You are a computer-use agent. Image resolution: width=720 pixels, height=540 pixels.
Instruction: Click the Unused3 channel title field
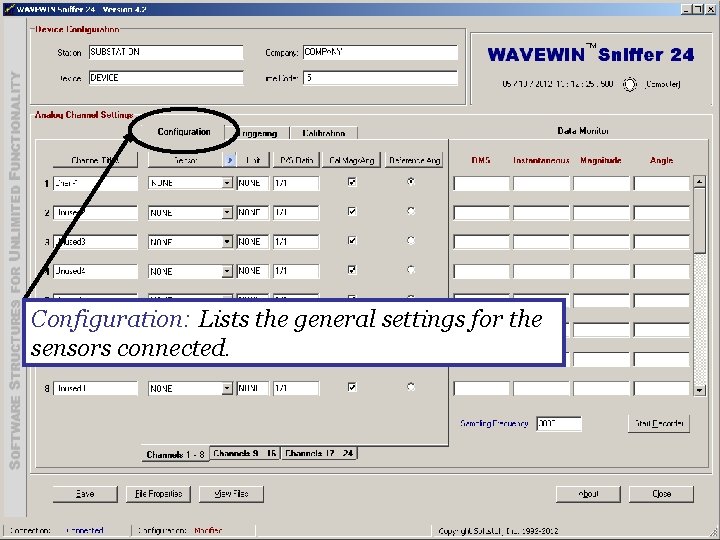(95, 242)
